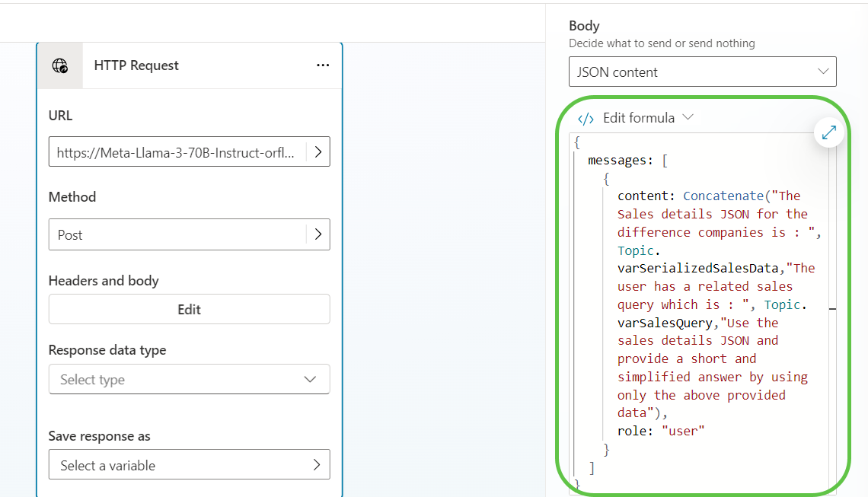The image size is (868, 497).
Task: Collapse the Edit formula section chevron
Action: [689, 118]
